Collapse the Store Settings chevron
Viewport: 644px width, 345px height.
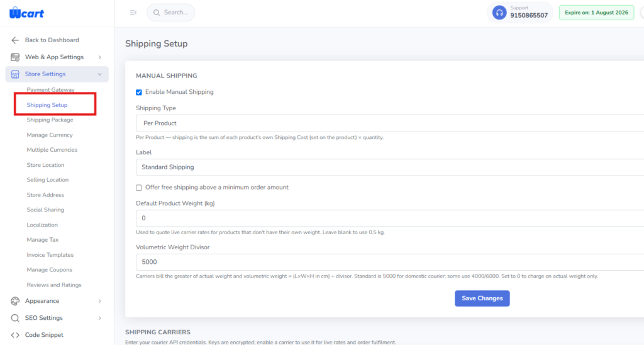point(100,74)
